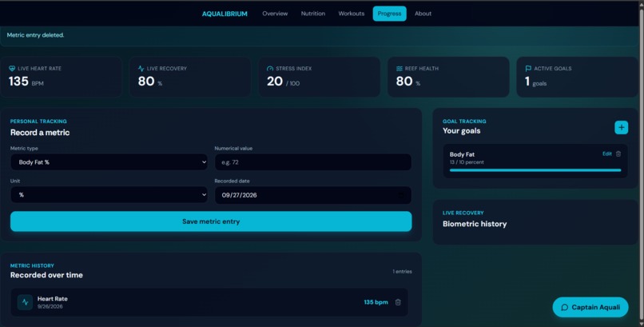Click the pulse icon beside Live Recovery
Screen dimensions: 644x327
pyautogui.click(x=141, y=69)
